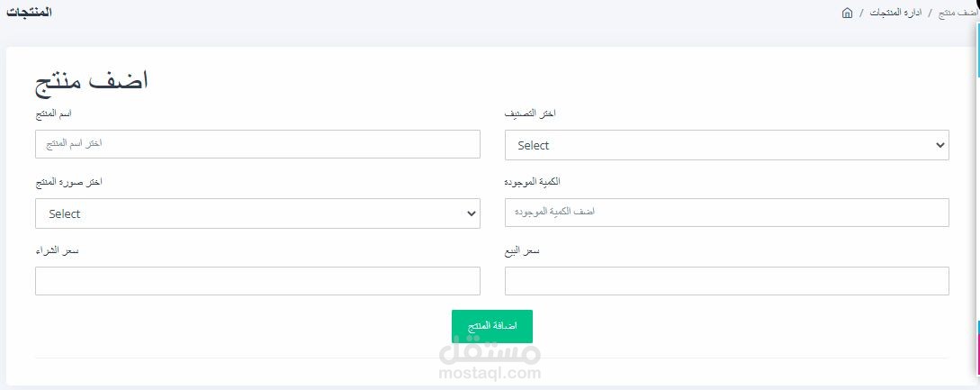
Task: Click the الكمية الموجوده label
Action: click(533, 182)
